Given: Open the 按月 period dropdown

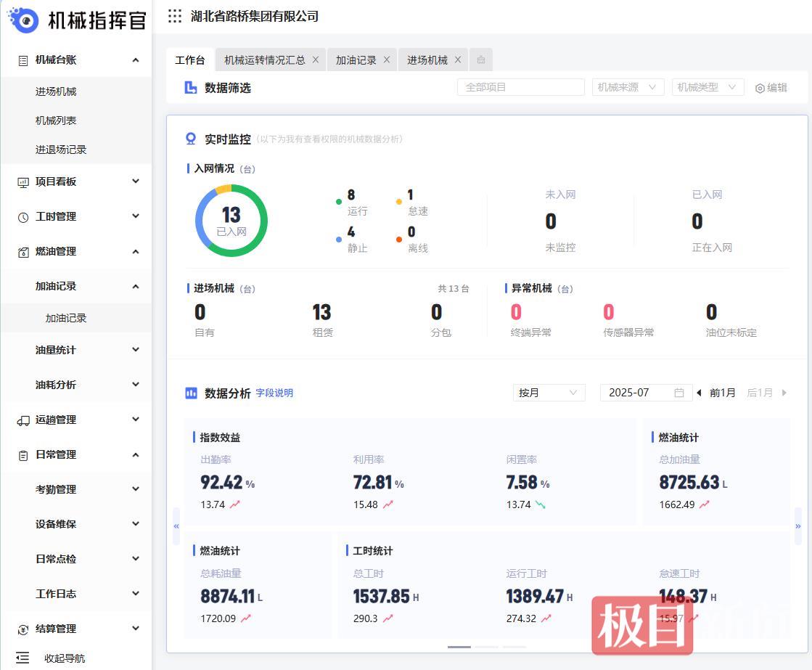Looking at the screenshot, I should point(549,393).
